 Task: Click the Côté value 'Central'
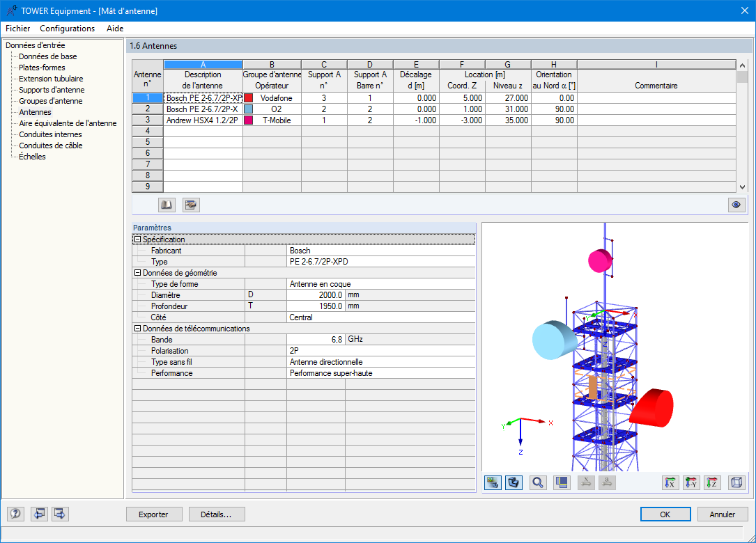pos(381,317)
